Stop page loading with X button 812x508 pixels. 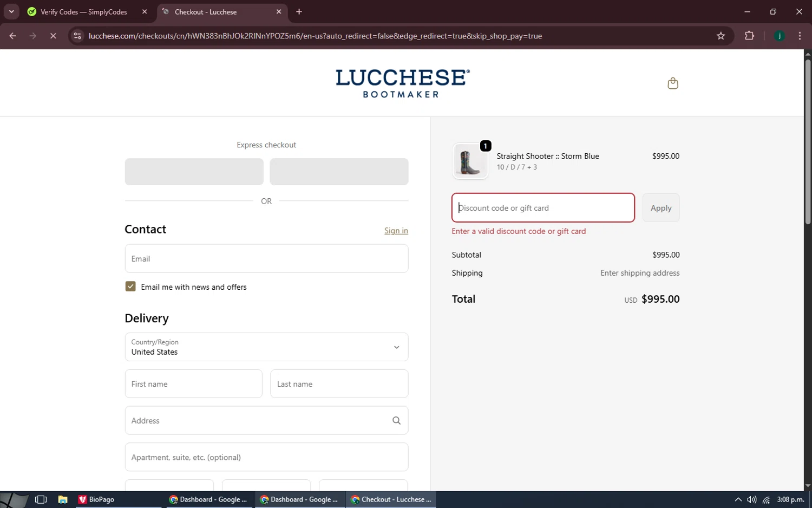coord(53,36)
